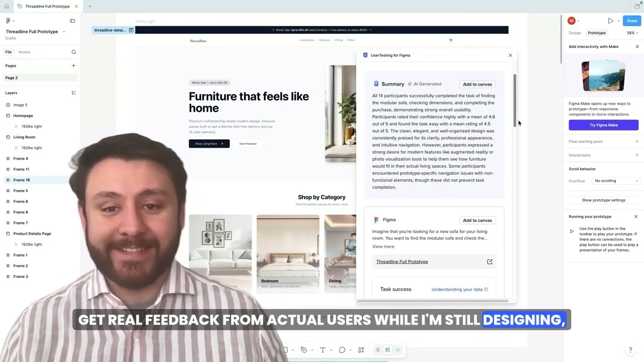The height and width of the screenshot is (362, 644).
Task: Search layers with magnifier icon
Action: (x=73, y=52)
